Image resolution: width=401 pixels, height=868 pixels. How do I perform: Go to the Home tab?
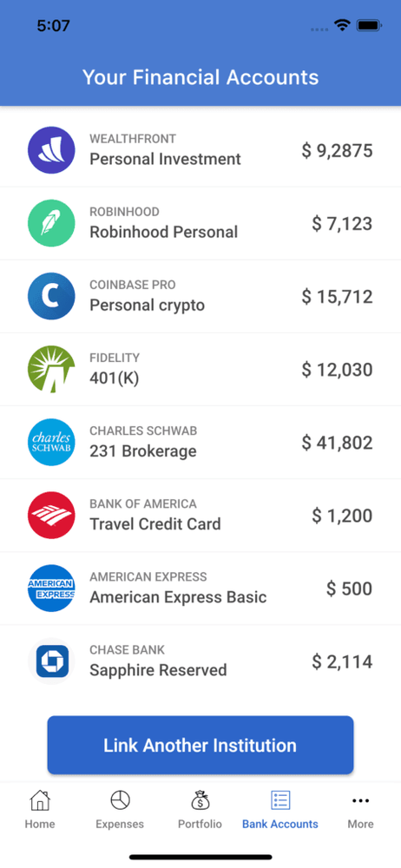click(x=40, y=809)
